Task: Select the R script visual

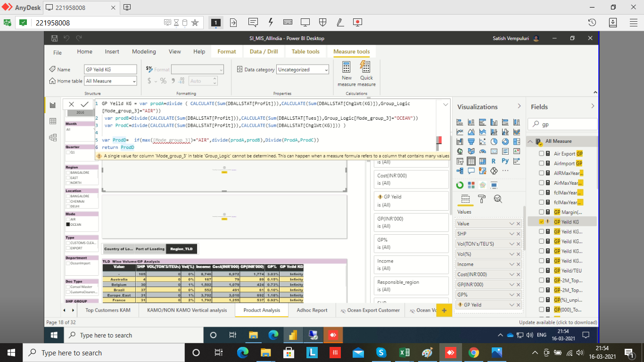Action: 494,161
